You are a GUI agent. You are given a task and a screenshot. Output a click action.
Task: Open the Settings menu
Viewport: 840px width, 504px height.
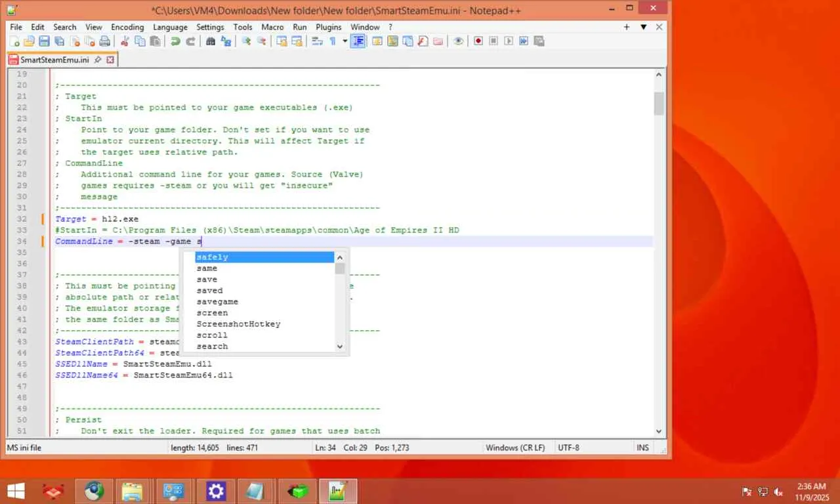(x=210, y=27)
